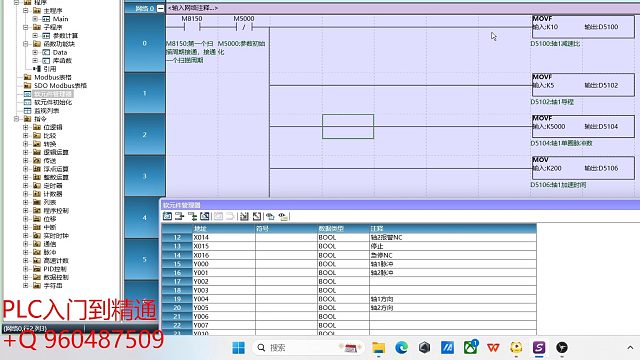Click the SDO Modbus表格 folder icon

point(27,85)
